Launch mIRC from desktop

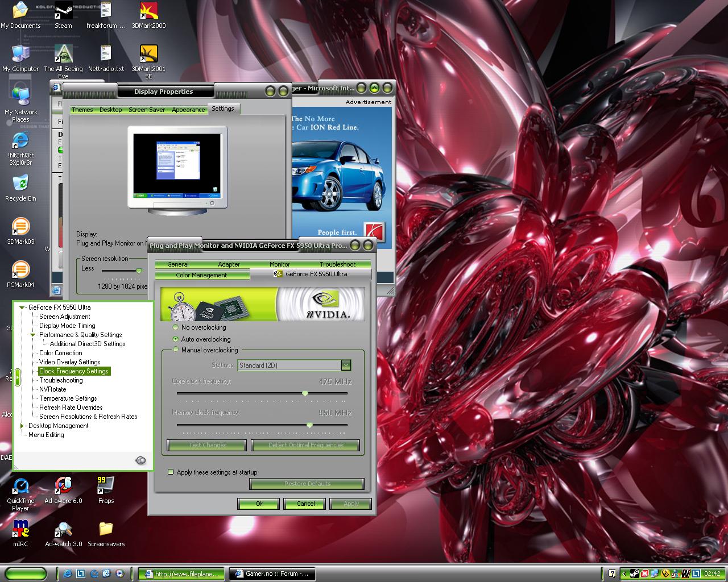coord(20,534)
